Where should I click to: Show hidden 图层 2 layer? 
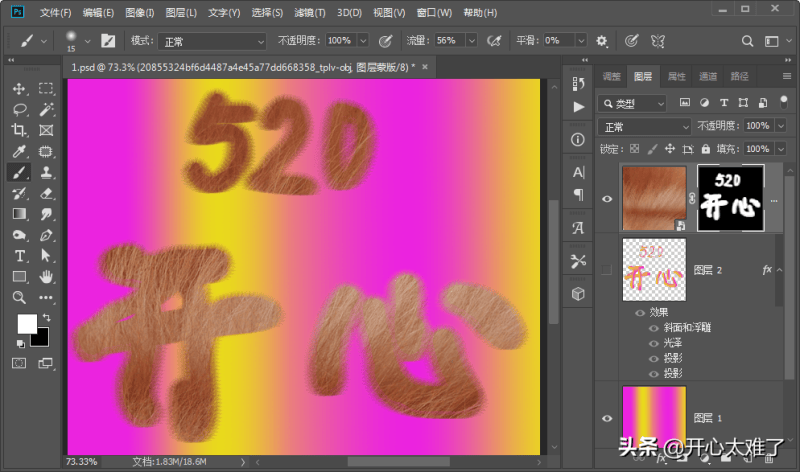coord(606,270)
